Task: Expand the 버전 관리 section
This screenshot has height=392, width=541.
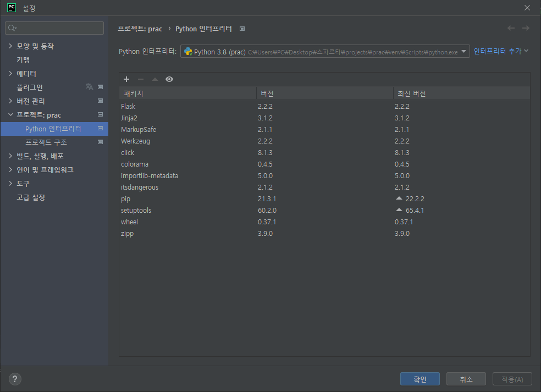Action: pos(10,101)
